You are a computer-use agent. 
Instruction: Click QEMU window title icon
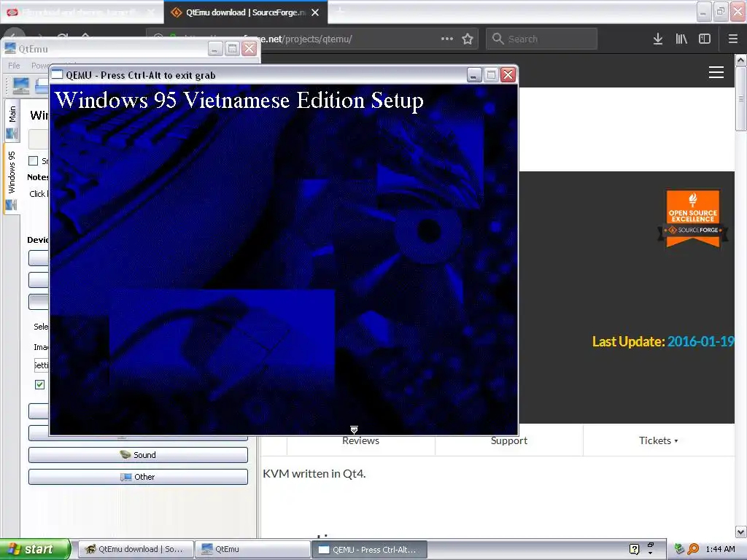57,75
